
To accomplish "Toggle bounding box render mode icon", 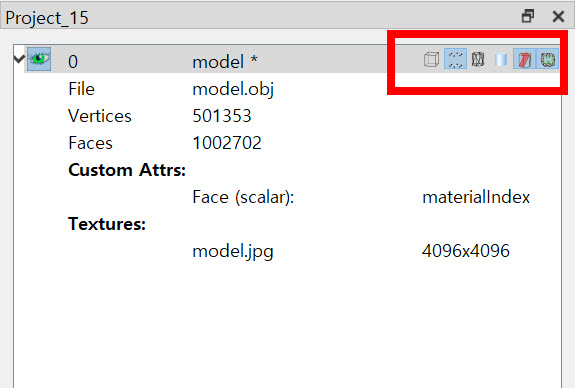I will 431,59.
